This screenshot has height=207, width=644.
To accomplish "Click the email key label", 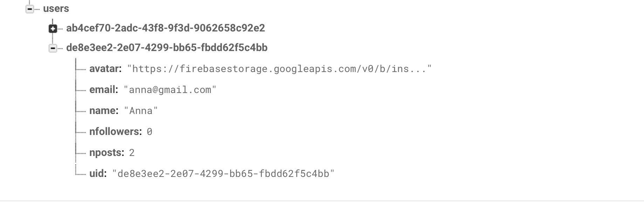I will (x=104, y=90).
